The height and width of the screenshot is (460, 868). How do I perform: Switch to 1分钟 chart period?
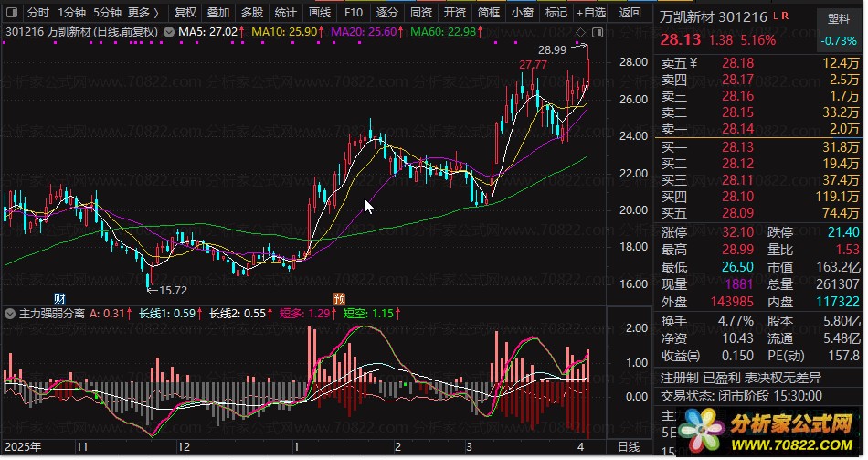72,12
